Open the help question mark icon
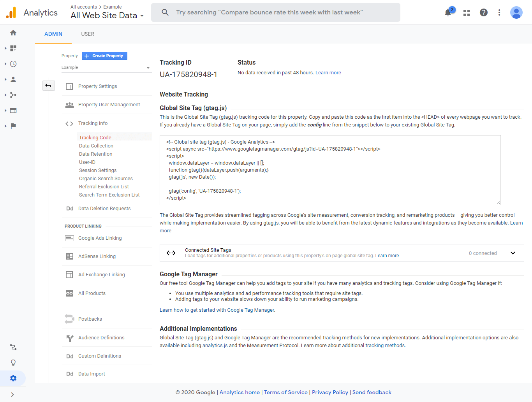Screen dimensions: 532x402 click(484, 12)
